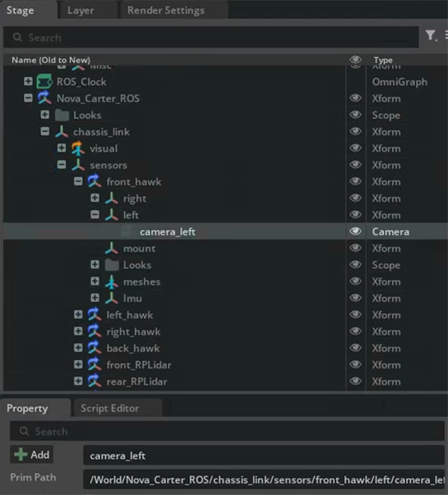
Task: Click the Nova_Carter_ROS robot prim icon
Action: [x=45, y=99]
